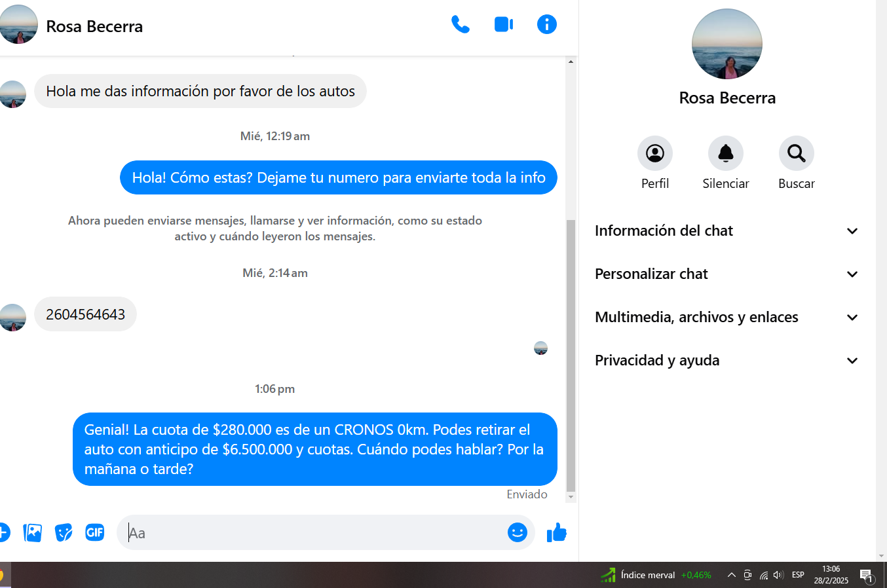Open Windows notification center in taskbar

pos(867,576)
